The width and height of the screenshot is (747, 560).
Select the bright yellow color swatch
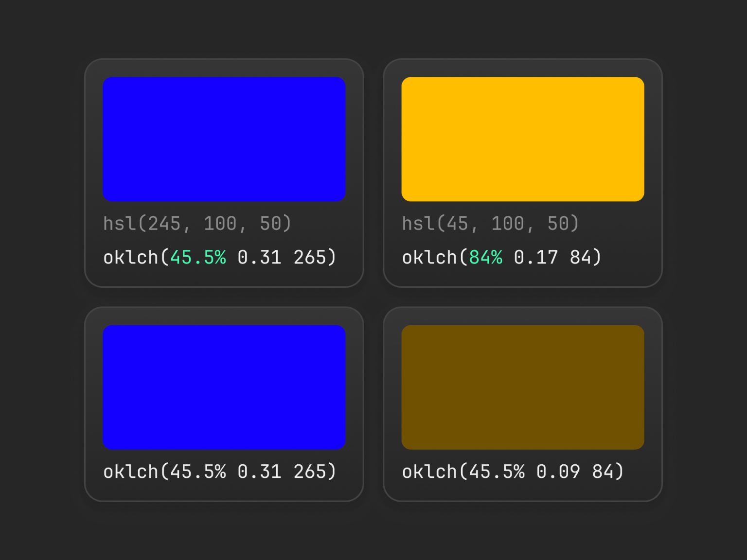(x=522, y=139)
